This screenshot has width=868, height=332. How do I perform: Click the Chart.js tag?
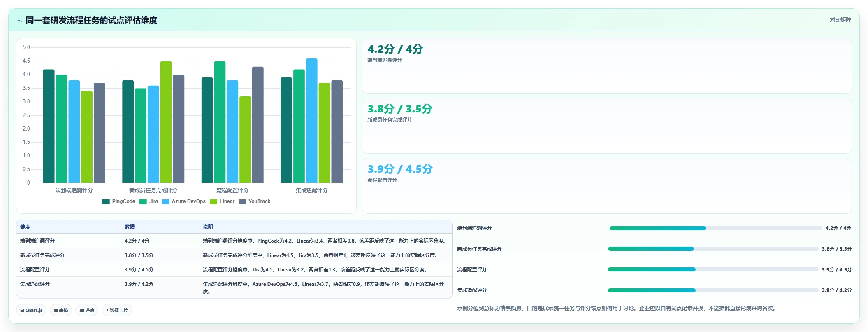[x=31, y=310]
